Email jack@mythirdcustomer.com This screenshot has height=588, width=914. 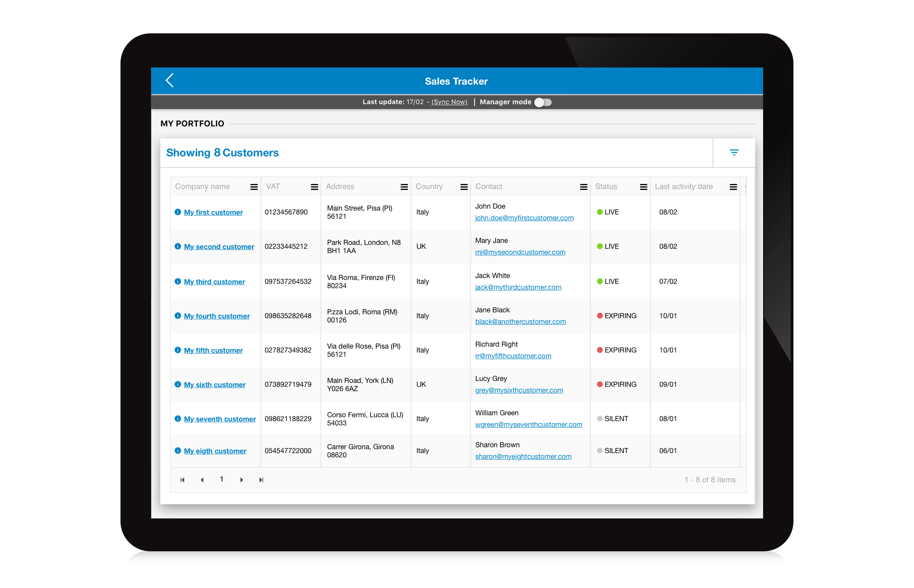pyautogui.click(x=518, y=287)
